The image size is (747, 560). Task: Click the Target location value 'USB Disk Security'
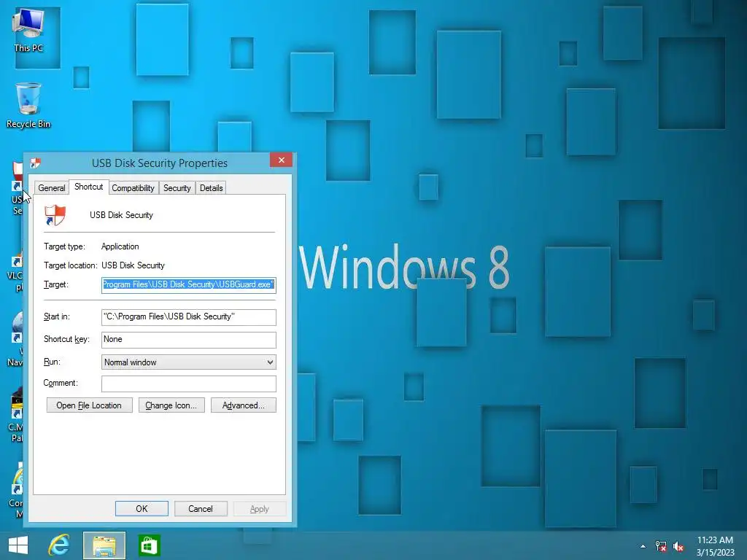pyautogui.click(x=133, y=265)
